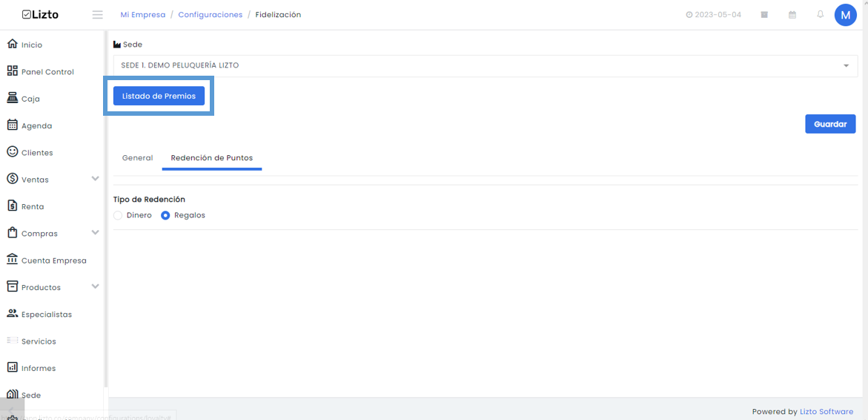Click the Listado de Premios button
The image size is (868, 420).
[159, 96]
